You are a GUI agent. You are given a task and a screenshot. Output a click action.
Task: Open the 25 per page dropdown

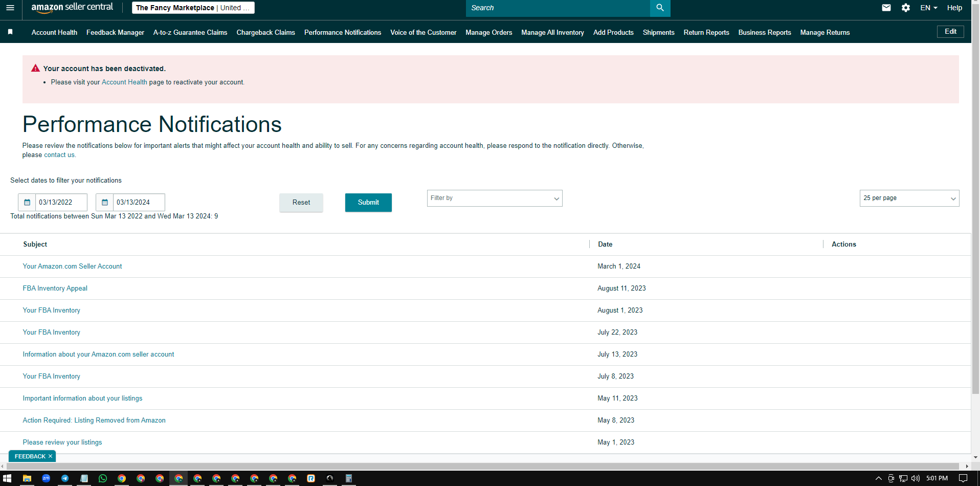pyautogui.click(x=909, y=198)
